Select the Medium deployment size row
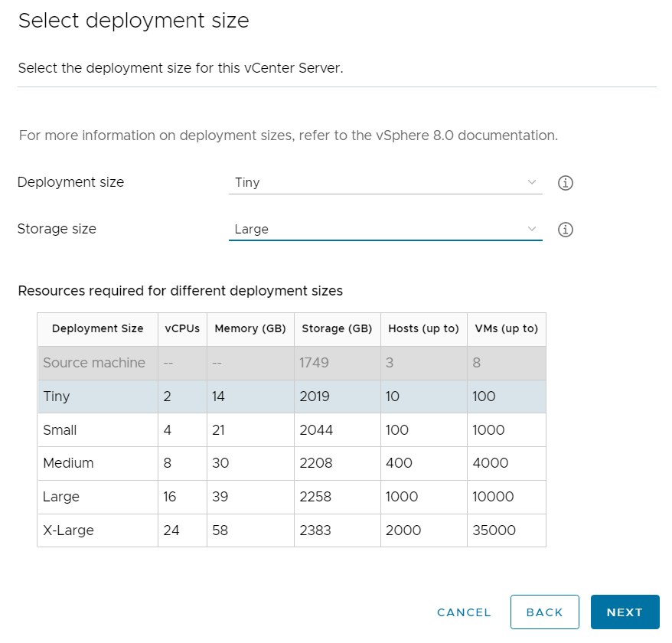 291,463
